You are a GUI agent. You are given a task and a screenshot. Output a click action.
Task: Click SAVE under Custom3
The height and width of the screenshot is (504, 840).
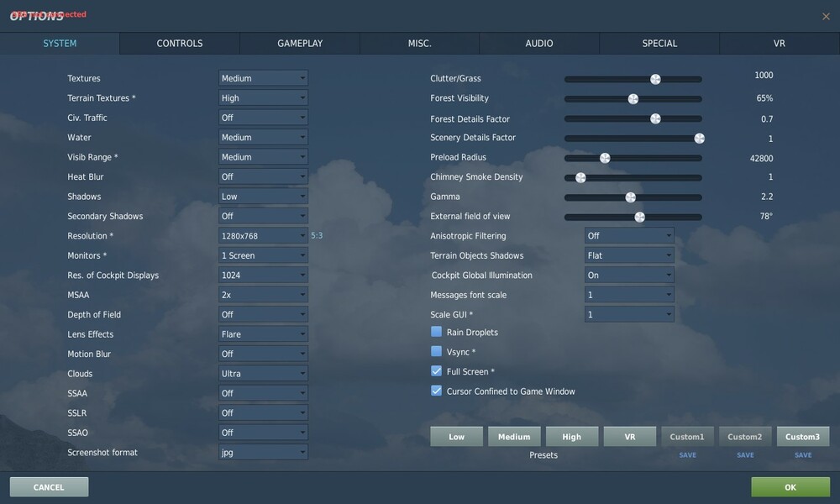tap(803, 455)
